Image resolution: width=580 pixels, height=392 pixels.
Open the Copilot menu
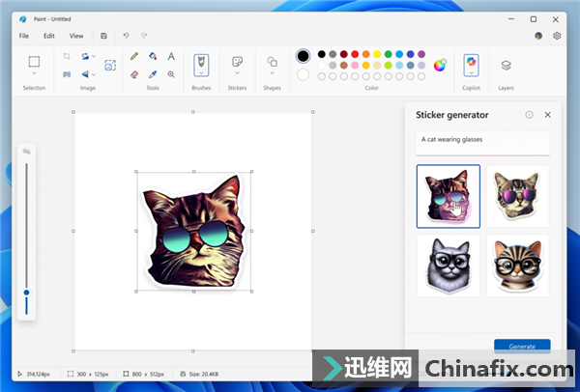click(x=471, y=65)
